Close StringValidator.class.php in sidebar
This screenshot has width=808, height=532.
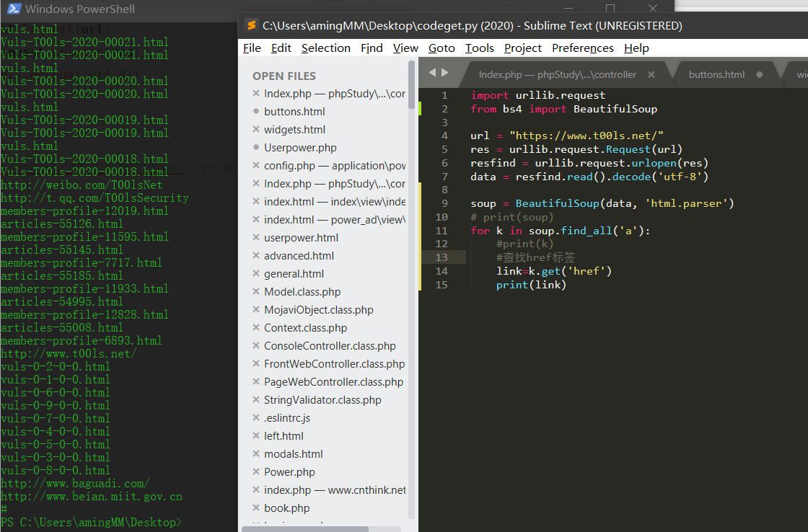[x=256, y=399]
